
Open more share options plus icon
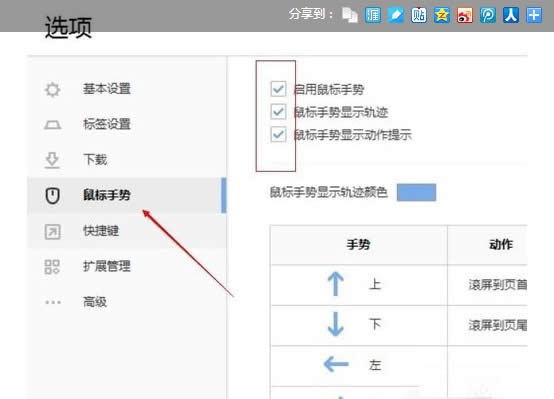[534, 15]
